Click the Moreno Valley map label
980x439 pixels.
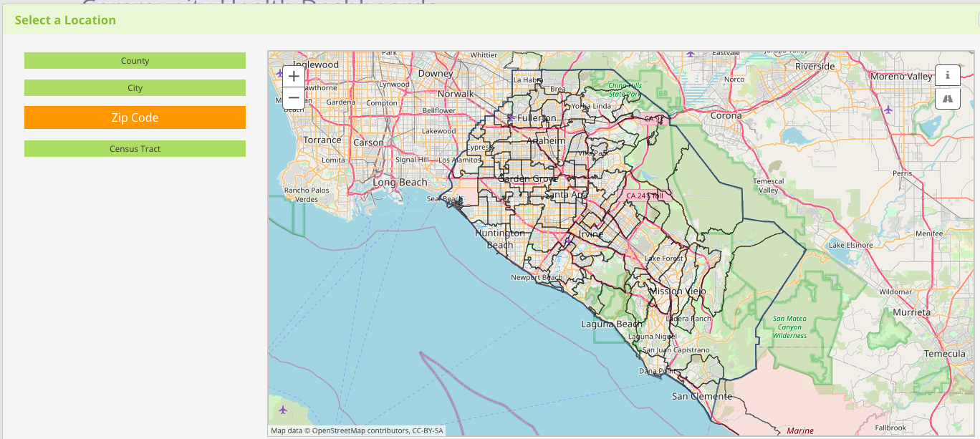tap(901, 76)
